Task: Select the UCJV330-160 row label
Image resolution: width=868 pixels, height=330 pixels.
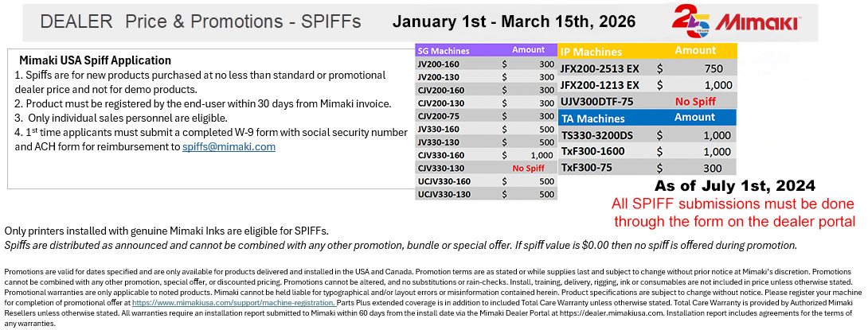Action: click(x=444, y=181)
